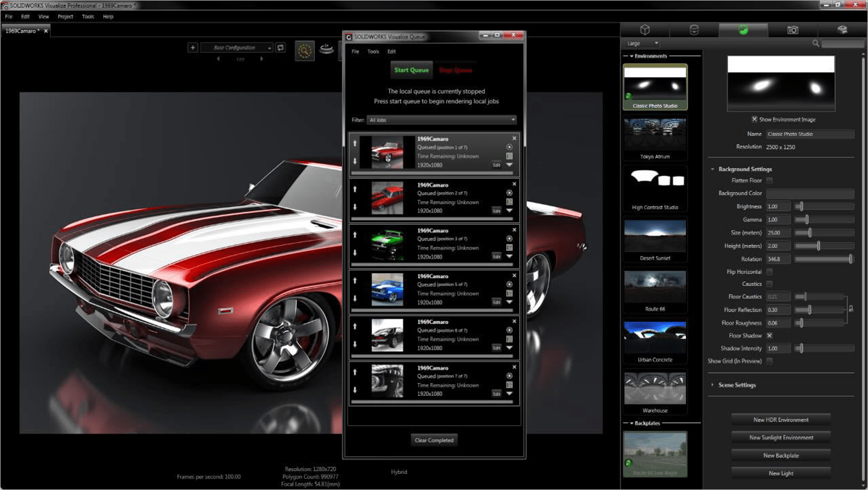Click New Backplate button
The width and height of the screenshot is (868, 490).
click(x=781, y=455)
